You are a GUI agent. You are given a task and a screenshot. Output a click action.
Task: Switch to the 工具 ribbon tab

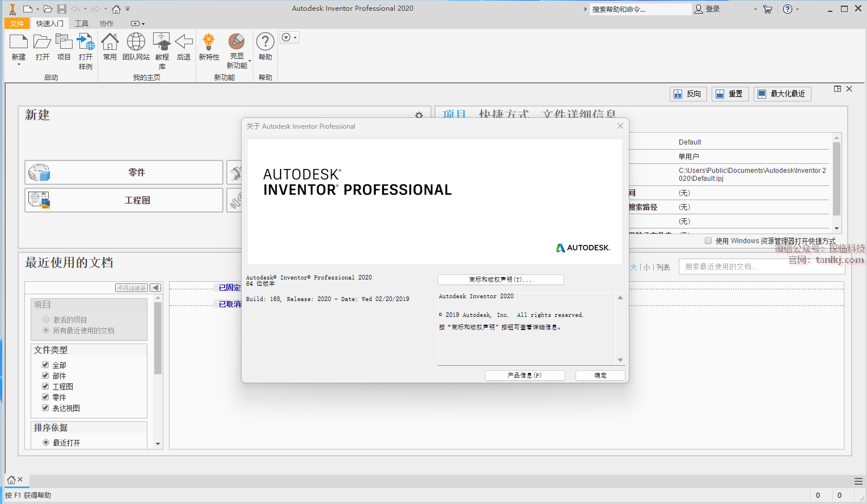tap(82, 23)
